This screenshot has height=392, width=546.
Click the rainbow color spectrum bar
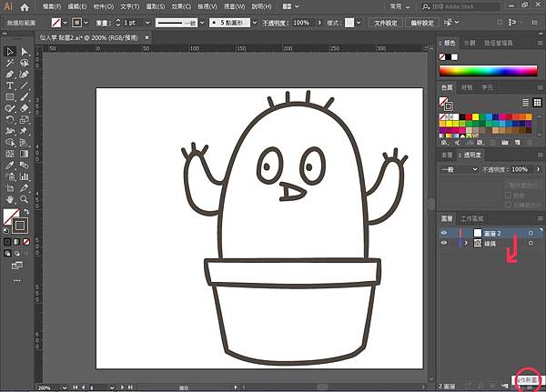coord(488,70)
